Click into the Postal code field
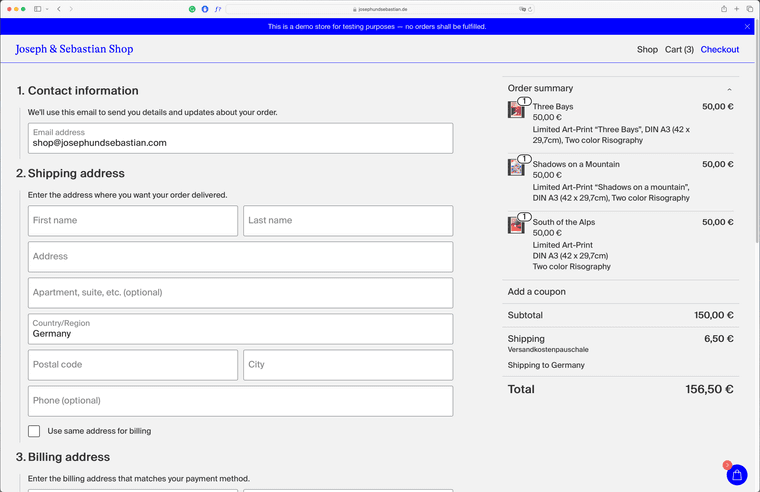The height and width of the screenshot is (492, 760). pyautogui.click(x=133, y=365)
